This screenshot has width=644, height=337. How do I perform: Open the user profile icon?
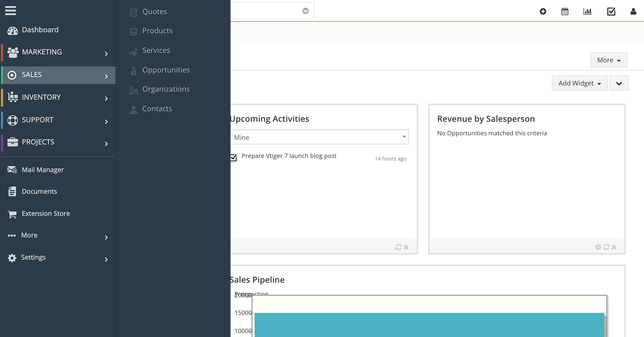tap(633, 12)
